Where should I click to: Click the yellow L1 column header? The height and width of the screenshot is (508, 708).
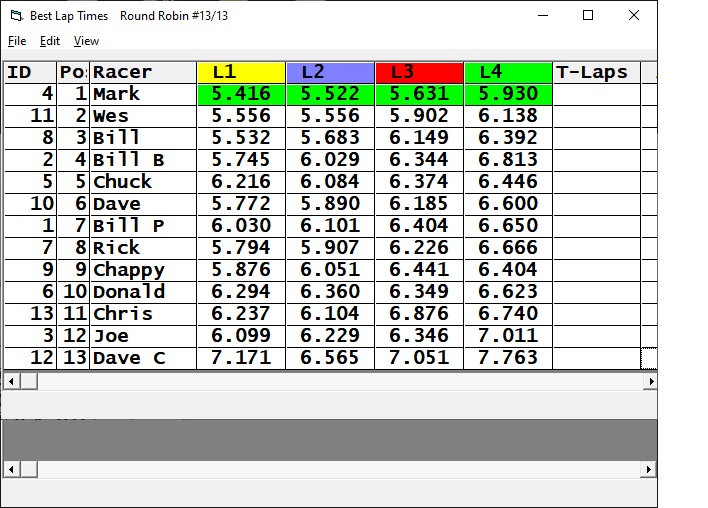[241, 72]
